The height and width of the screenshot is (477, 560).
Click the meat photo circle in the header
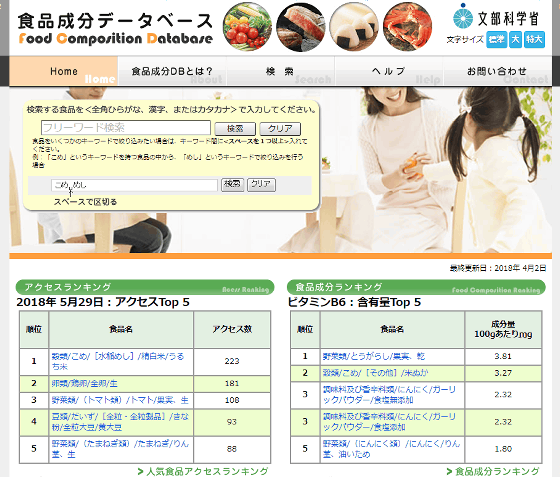pyautogui.click(x=301, y=27)
